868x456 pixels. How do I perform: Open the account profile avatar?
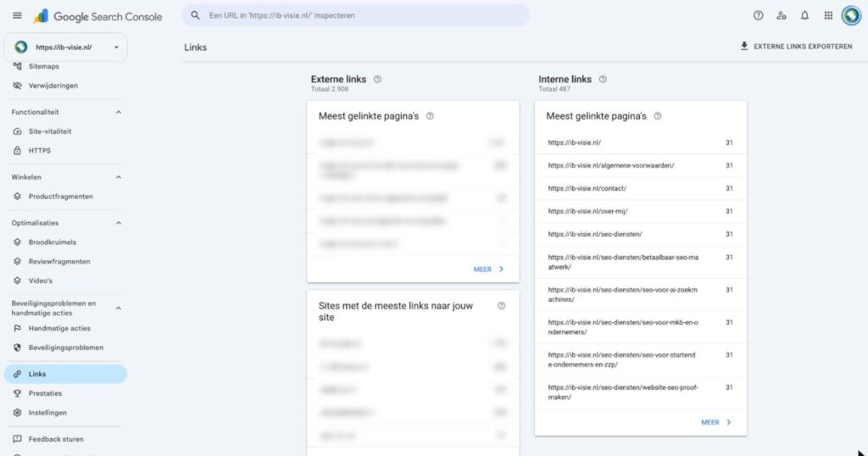[851, 15]
